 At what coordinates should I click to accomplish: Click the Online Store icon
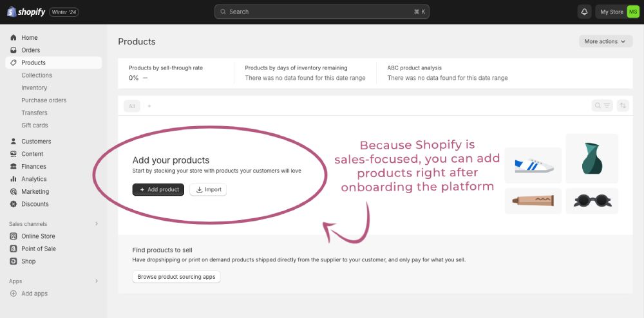click(14, 236)
